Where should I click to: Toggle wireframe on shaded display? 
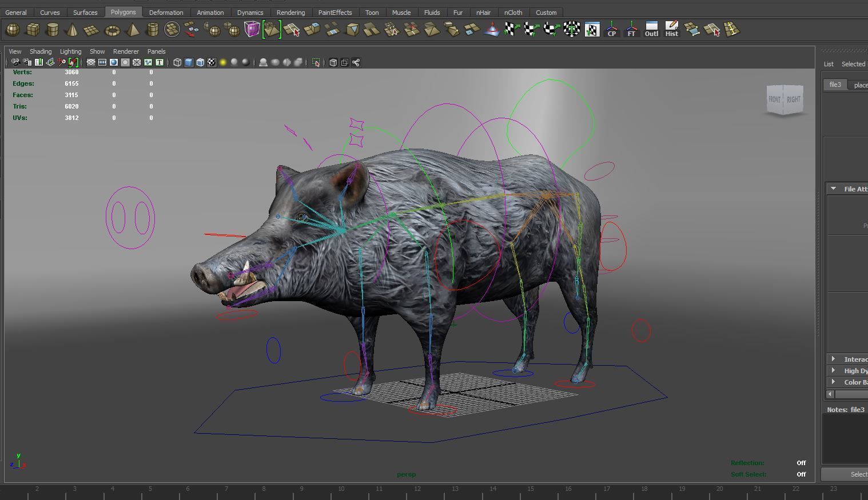pyautogui.click(x=200, y=62)
